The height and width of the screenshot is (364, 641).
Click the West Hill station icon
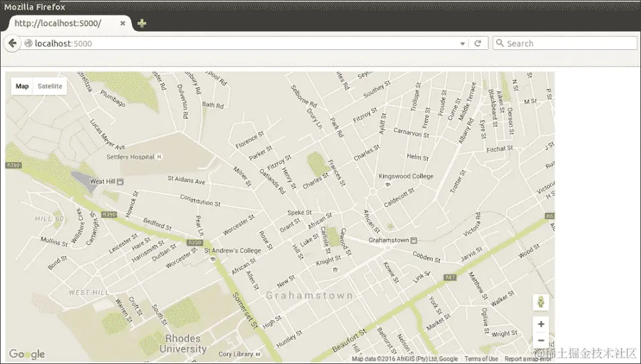click(121, 182)
